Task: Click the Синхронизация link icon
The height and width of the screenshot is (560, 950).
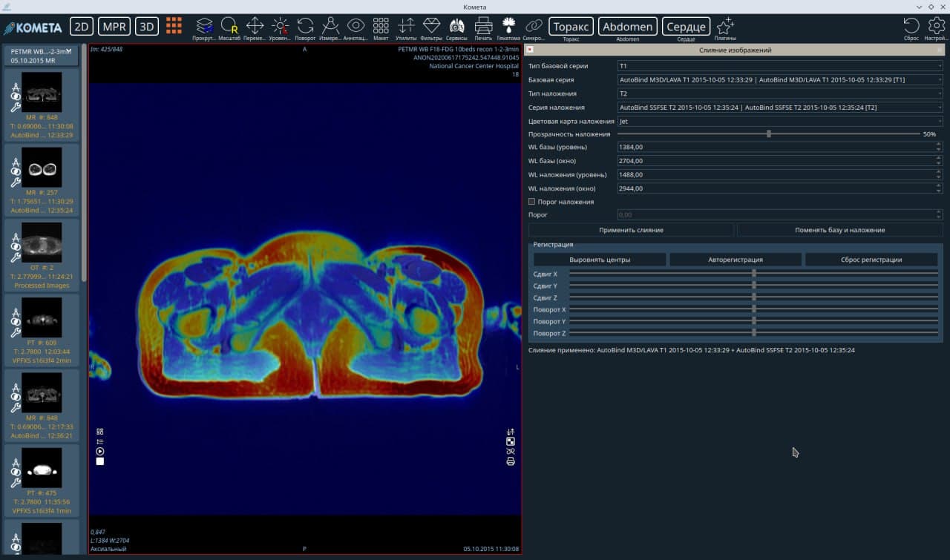Action: click(534, 27)
